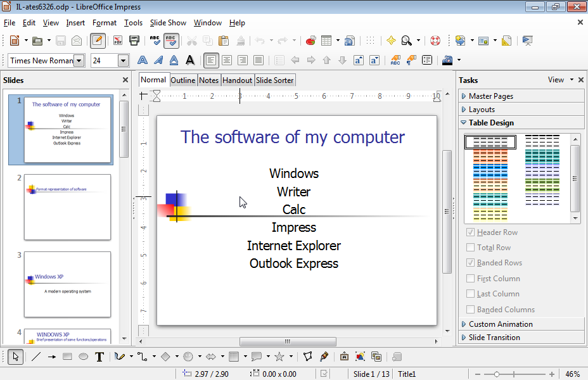Insert a chart using Chart icon
Viewport: 588px width, 380px height.
coord(310,41)
